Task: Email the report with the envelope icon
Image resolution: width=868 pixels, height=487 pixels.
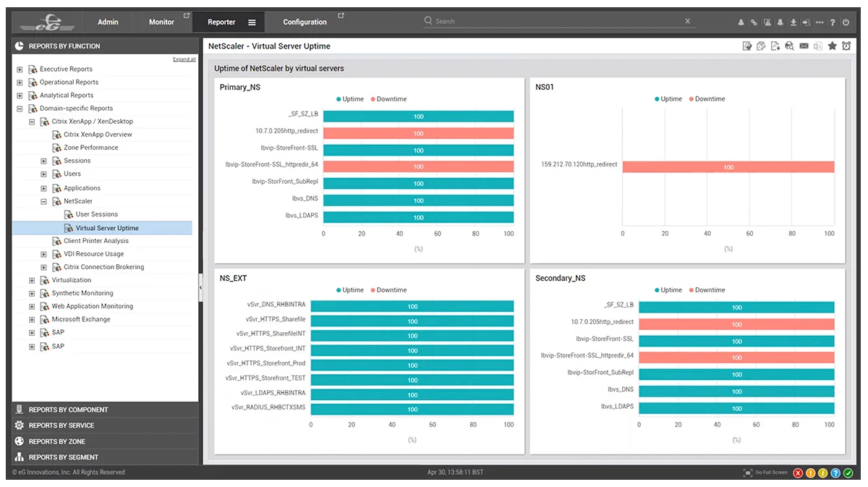Action: coord(804,46)
